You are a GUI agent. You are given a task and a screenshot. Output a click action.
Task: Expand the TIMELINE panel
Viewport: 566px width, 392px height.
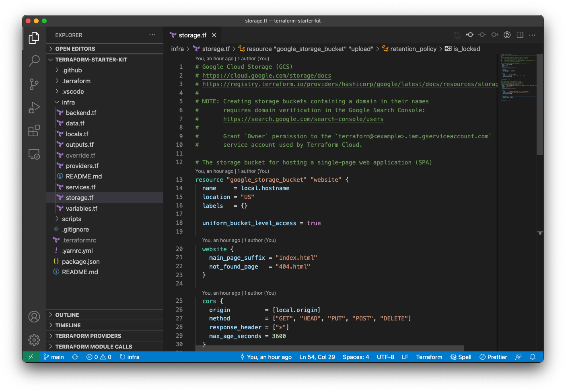click(105, 325)
